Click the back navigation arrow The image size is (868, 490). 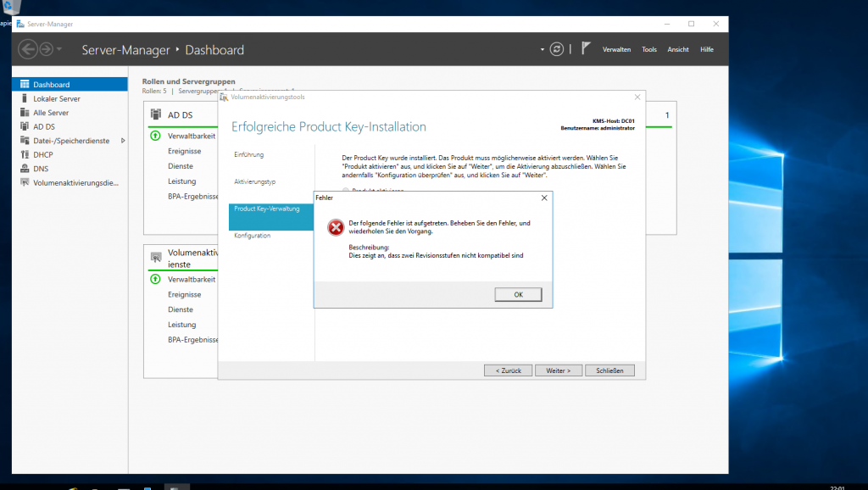point(28,49)
